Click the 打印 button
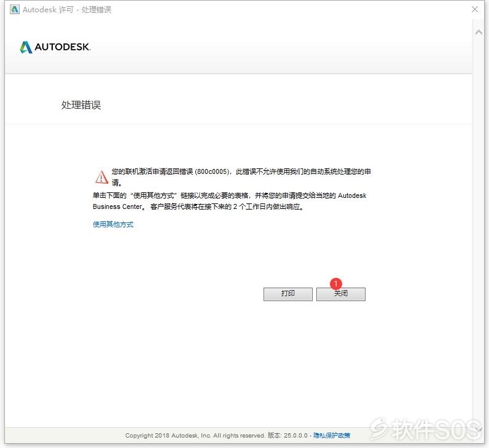Viewport: 489px width, 448px height. pyautogui.click(x=288, y=294)
